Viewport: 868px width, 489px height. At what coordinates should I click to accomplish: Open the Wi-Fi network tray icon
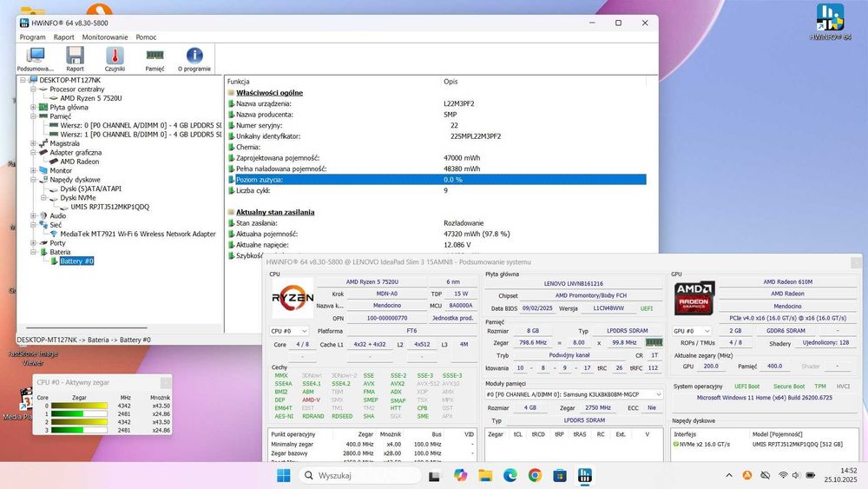pos(783,475)
